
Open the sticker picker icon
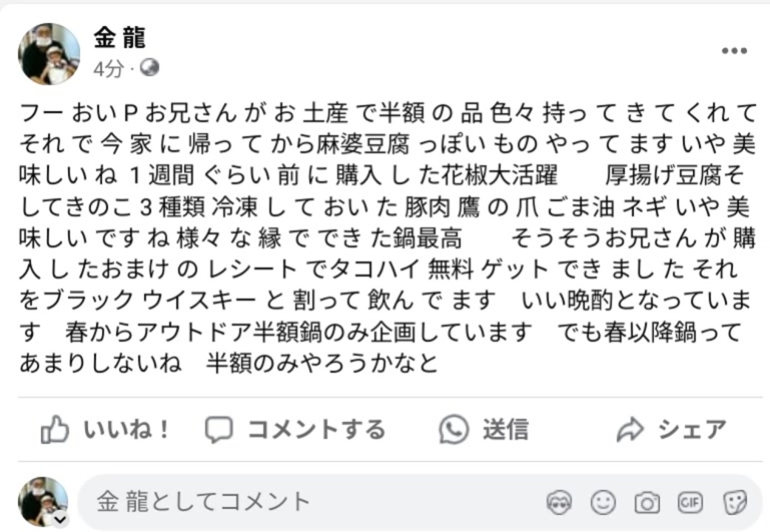735,502
